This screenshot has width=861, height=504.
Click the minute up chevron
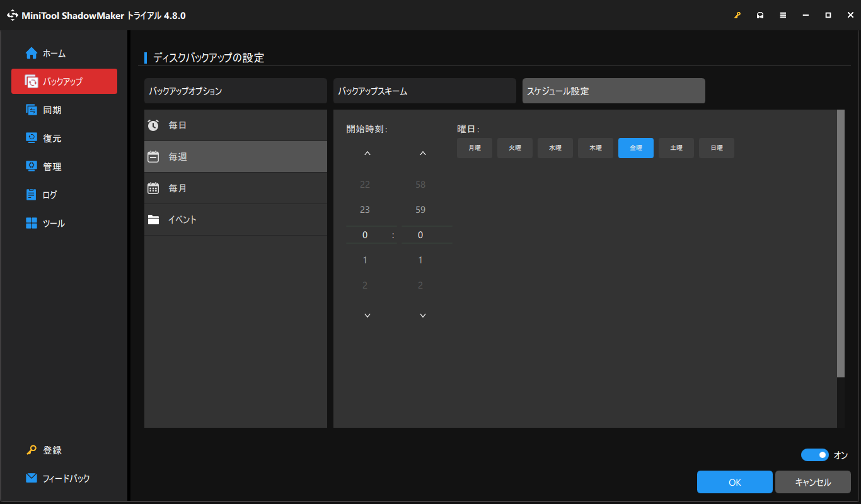[423, 154]
